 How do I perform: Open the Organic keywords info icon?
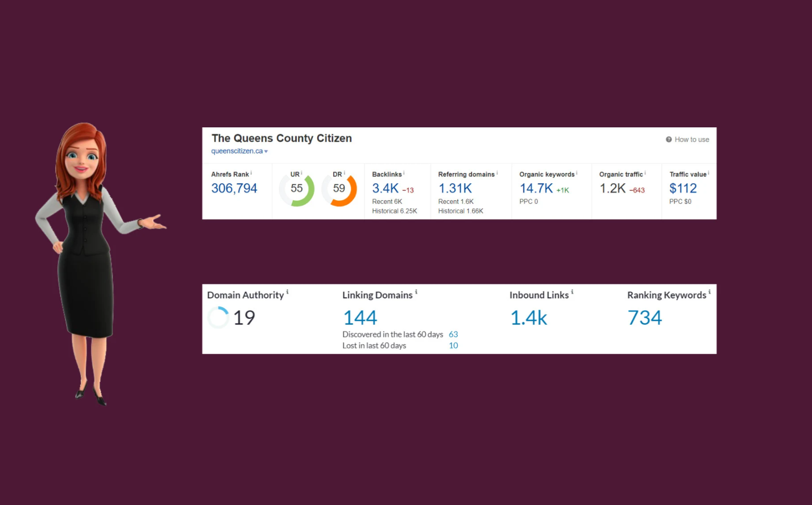point(576,172)
